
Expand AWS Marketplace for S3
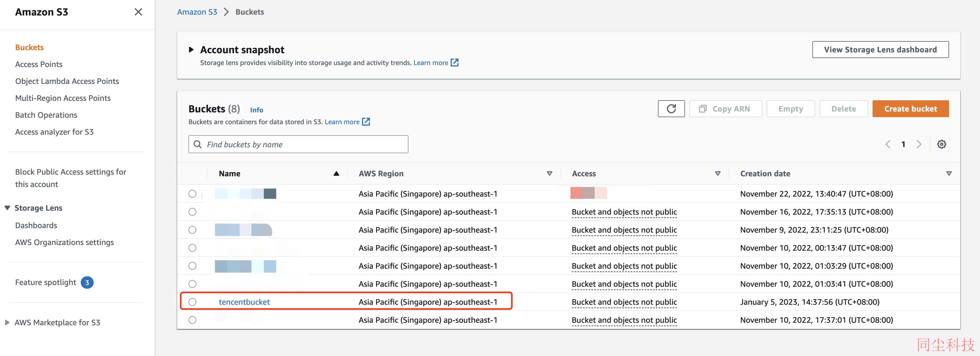[7, 322]
